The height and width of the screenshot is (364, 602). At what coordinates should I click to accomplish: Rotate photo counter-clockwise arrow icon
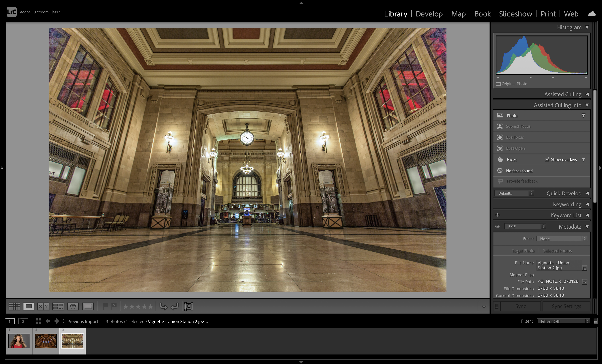click(x=163, y=306)
